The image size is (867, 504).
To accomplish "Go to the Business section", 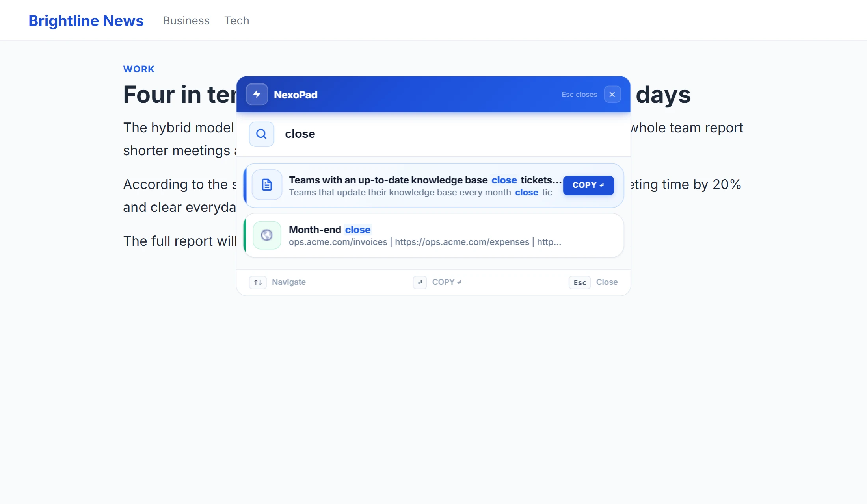I will 186,20.
